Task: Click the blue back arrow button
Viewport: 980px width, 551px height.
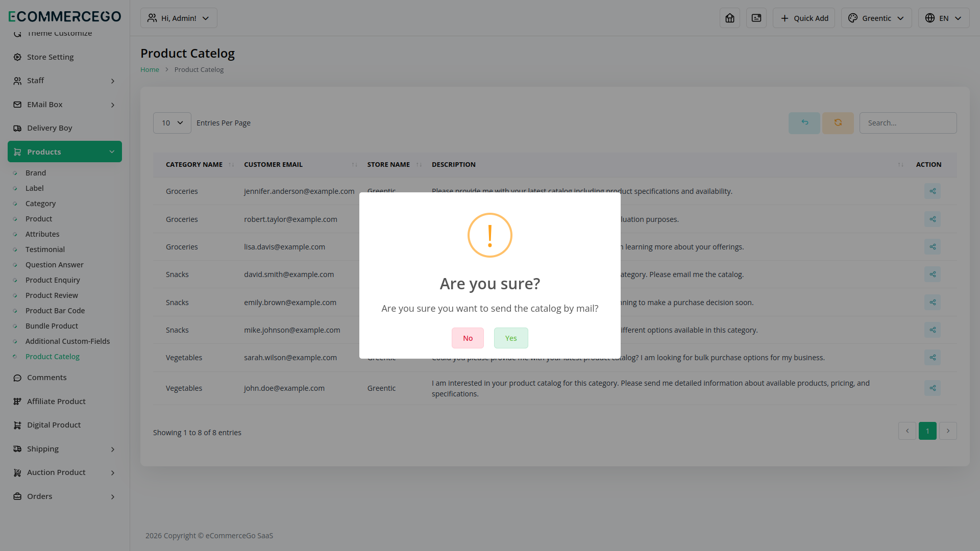Action: point(804,123)
